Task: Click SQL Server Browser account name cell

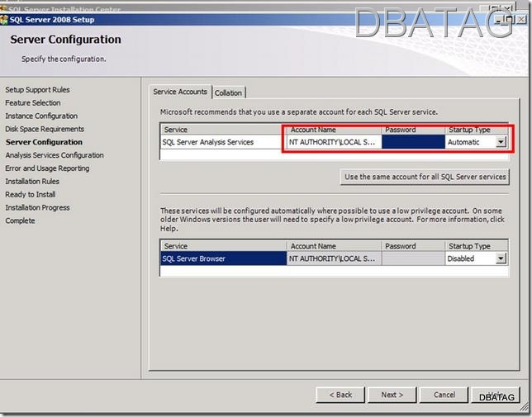Action: (x=335, y=258)
